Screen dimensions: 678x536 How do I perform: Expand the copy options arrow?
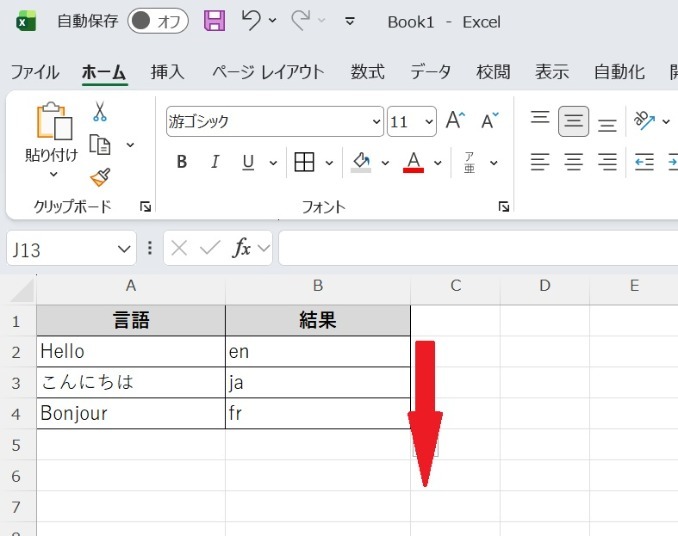tap(130, 145)
